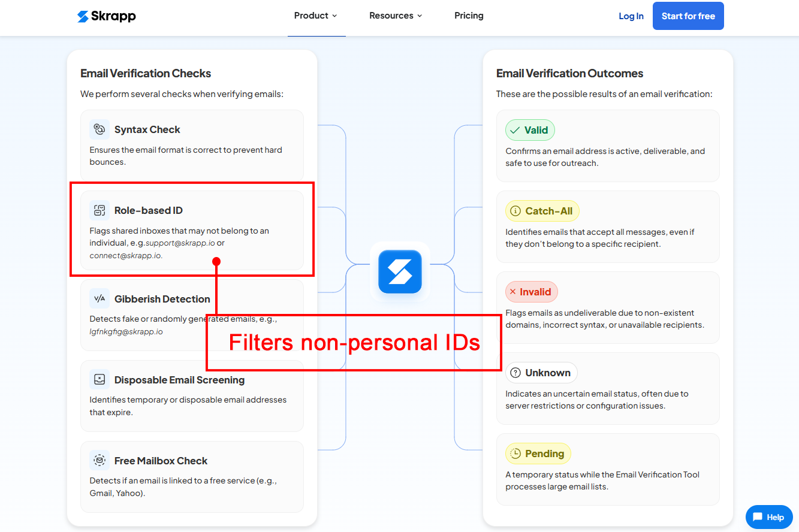Click the Syntax Check icon
This screenshot has height=532, width=799.
98,128
